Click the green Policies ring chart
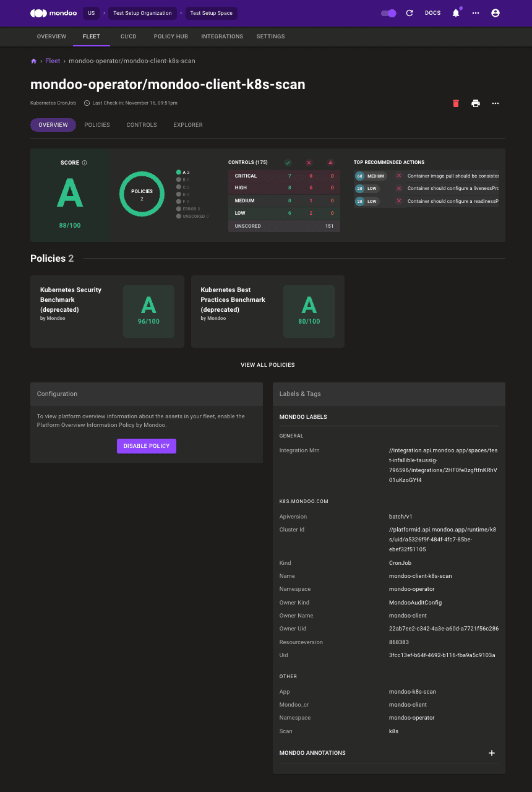 (142, 194)
